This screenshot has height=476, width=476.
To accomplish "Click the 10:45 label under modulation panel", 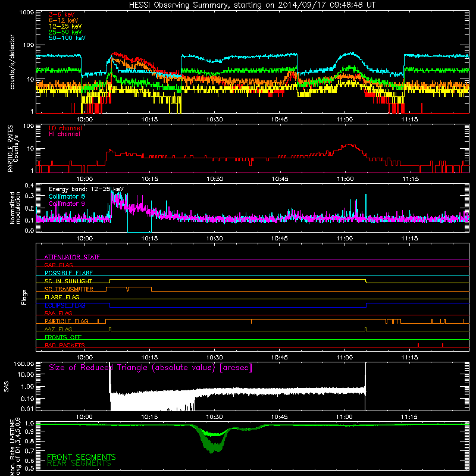I will pos(279,239).
